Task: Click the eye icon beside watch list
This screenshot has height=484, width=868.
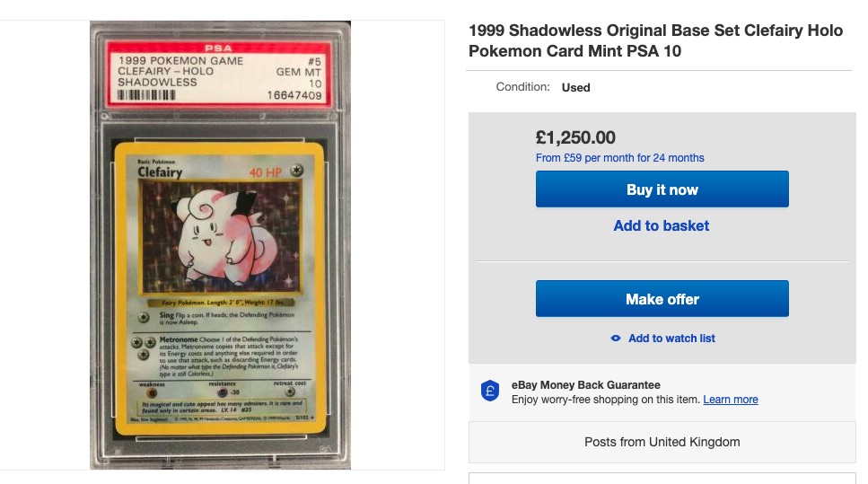Action: 616,339
